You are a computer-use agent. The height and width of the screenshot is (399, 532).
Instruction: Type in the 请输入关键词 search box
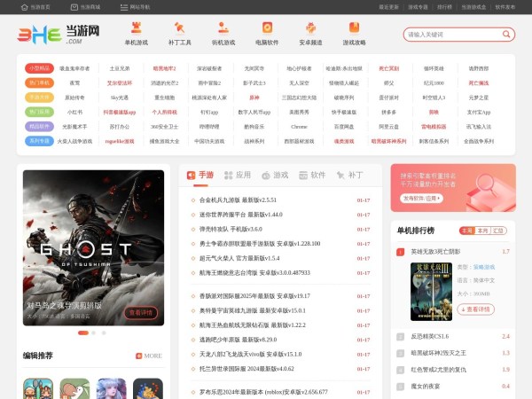tap(450, 35)
